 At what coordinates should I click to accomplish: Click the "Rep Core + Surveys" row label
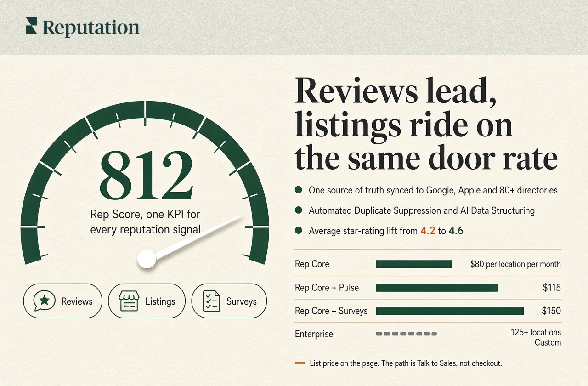331,311
